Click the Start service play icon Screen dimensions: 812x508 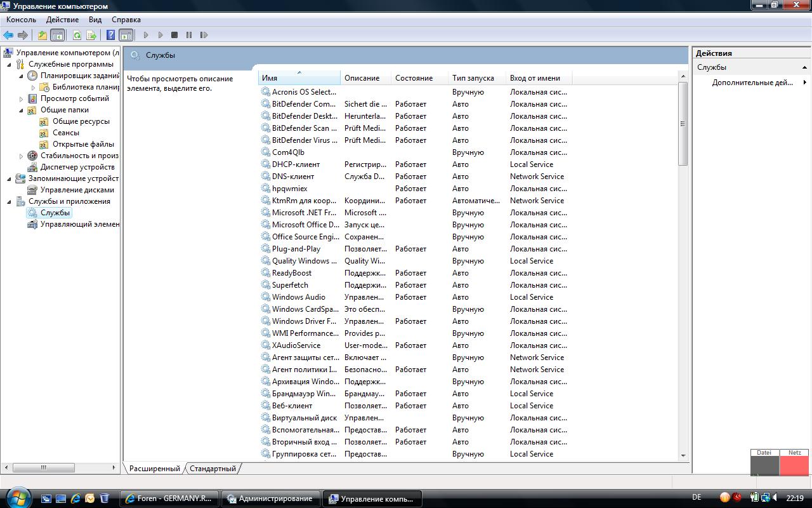(146, 35)
